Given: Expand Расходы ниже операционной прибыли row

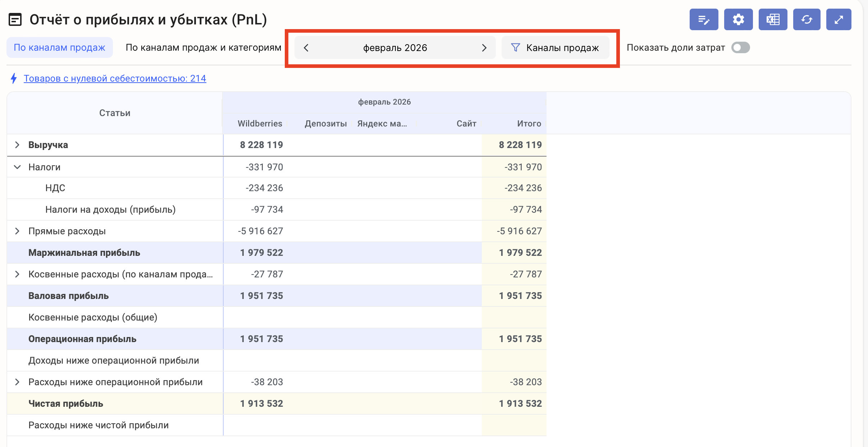Looking at the screenshot, I should point(17,382).
